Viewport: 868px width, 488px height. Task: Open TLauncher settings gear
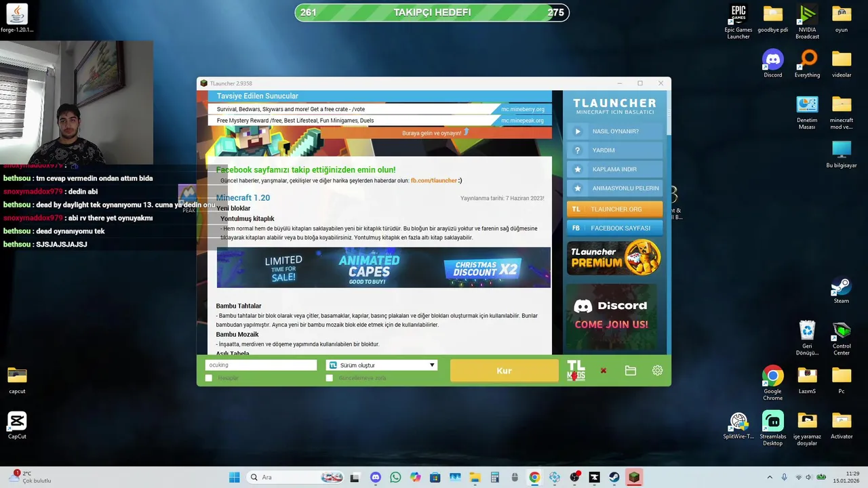point(657,371)
